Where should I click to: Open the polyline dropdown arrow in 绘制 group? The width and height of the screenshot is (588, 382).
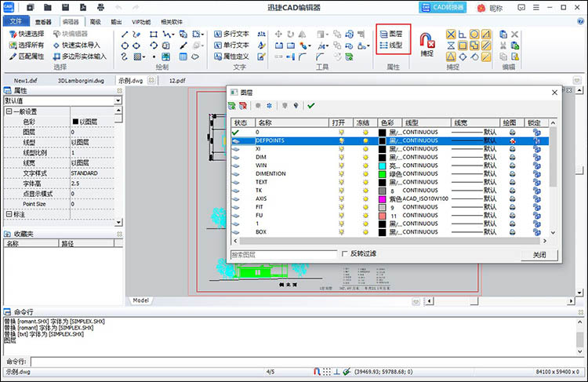coord(173,35)
